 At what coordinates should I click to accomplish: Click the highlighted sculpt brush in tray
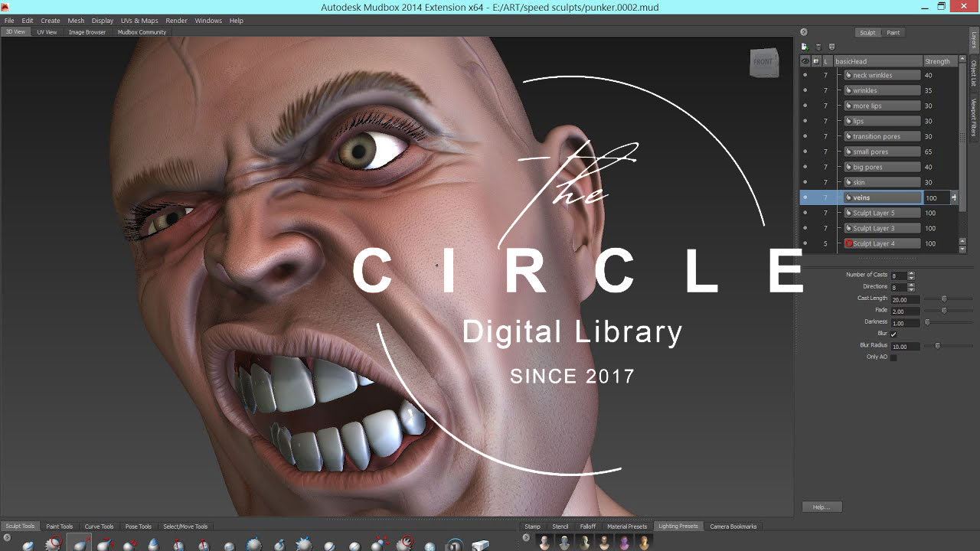tap(79, 544)
